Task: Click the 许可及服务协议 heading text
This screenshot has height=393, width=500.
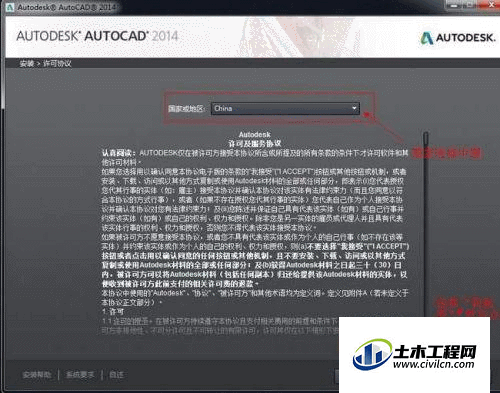Action: coord(255,144)
